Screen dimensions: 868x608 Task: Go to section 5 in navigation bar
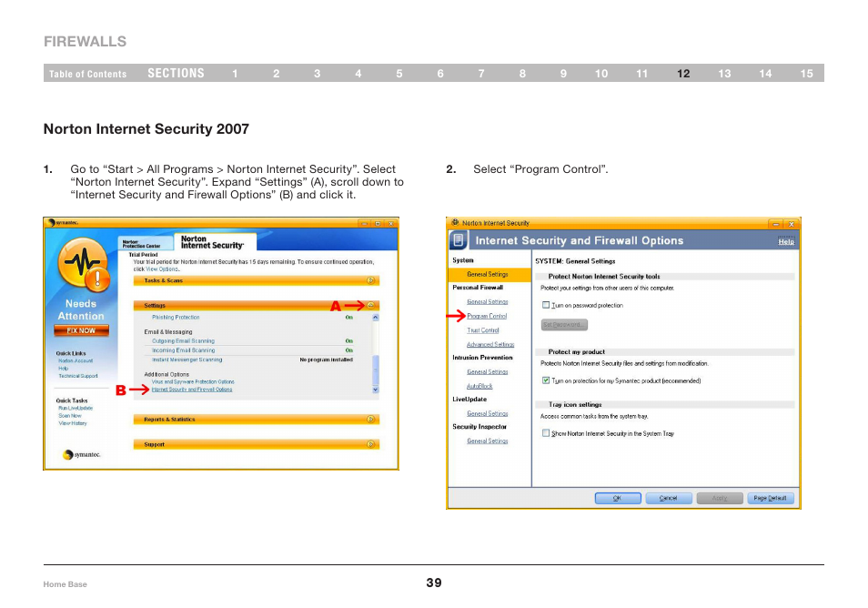pos(399,74)
